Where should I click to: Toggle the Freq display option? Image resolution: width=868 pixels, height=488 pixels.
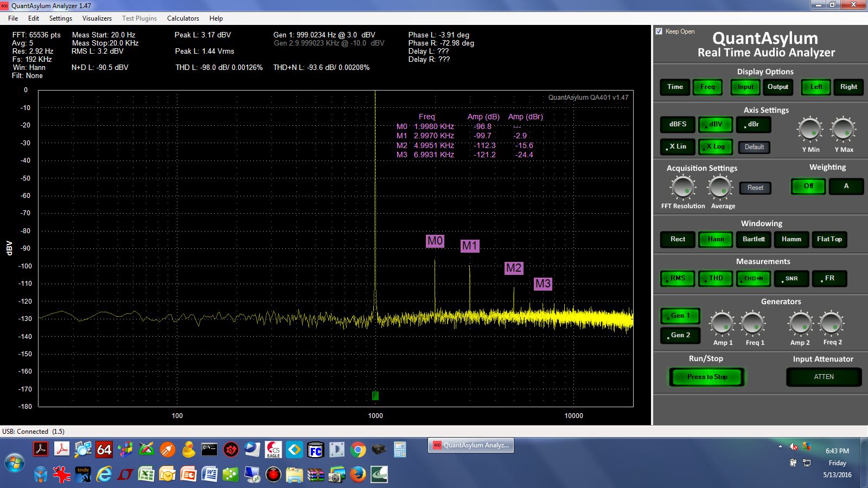point(707,87)
